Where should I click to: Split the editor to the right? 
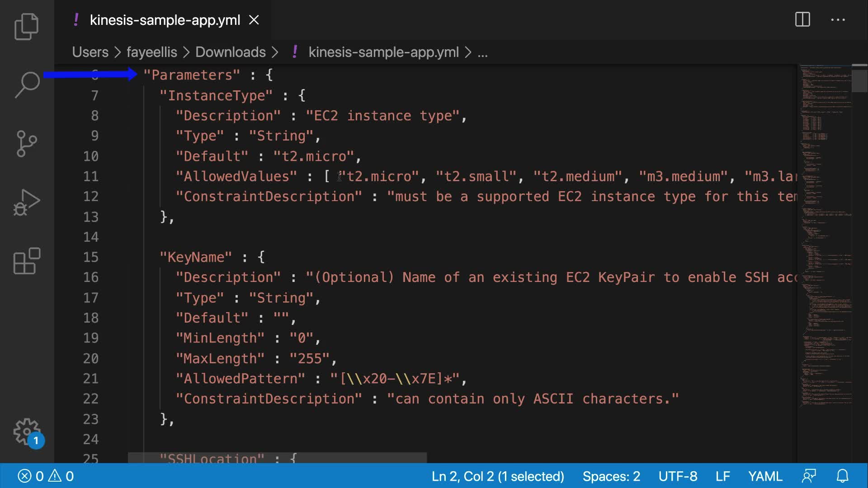(802, 19)
